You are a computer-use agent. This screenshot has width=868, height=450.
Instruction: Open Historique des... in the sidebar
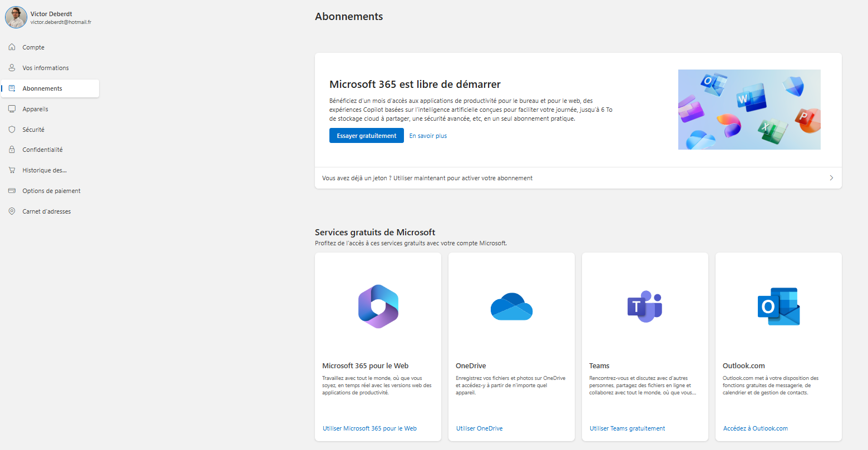[x=50, y=170]
